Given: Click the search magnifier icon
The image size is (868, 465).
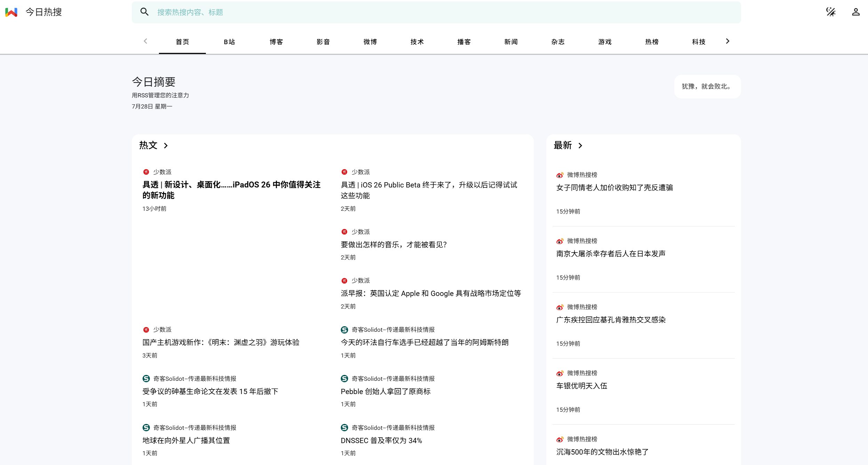Looking at the screenshot, I should tap(144, 12).
